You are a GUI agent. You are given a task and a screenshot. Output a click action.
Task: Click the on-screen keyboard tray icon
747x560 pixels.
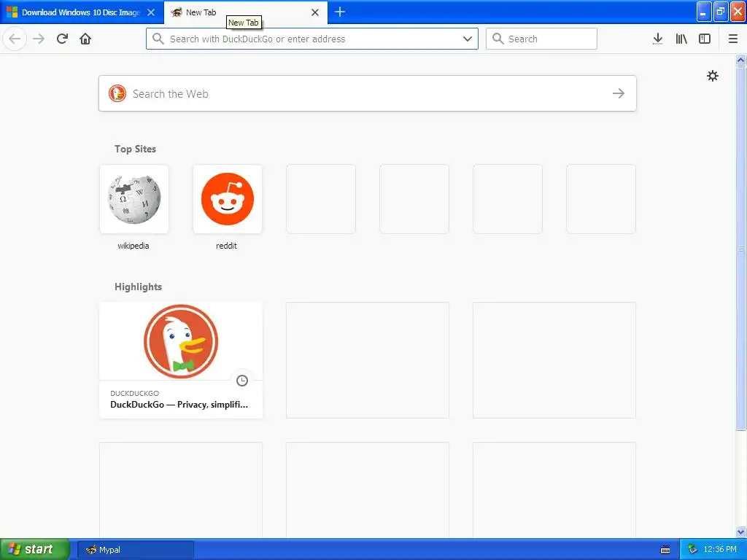665,550
